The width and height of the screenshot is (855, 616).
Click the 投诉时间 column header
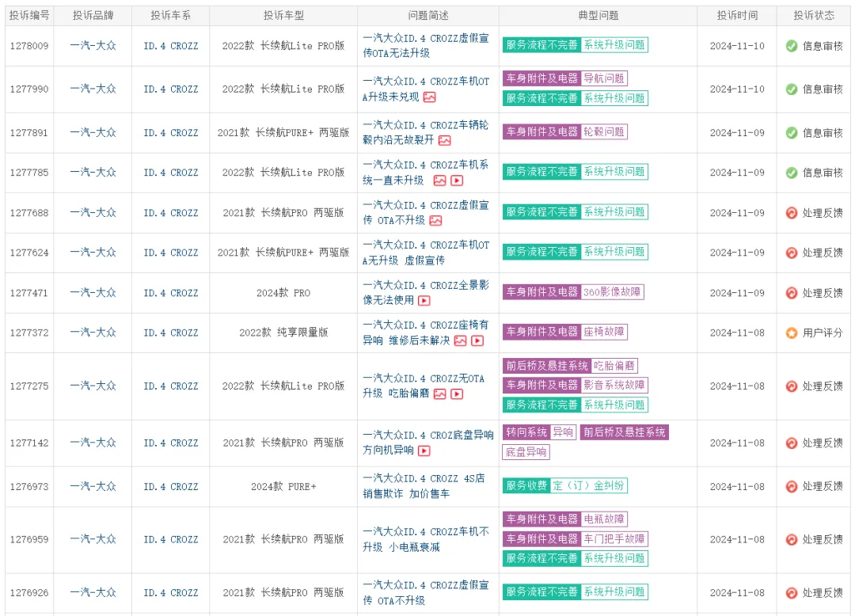pyautogui.click(x=736, y=16)
